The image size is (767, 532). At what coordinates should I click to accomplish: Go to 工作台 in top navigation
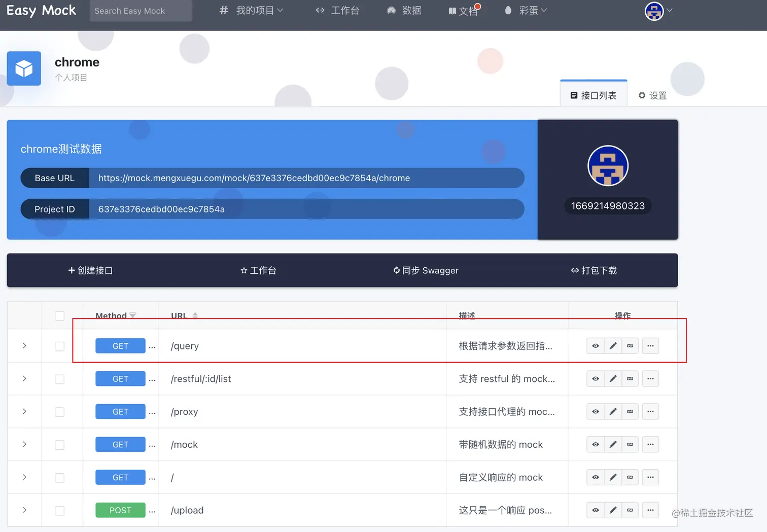pyautogui.click(x=337, y=10)
